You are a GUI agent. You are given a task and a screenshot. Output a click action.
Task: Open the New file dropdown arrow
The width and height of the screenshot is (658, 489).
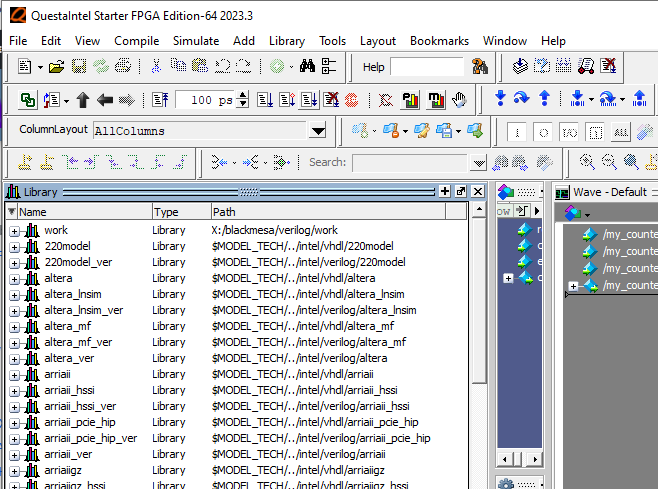click(x=40, y=67)
